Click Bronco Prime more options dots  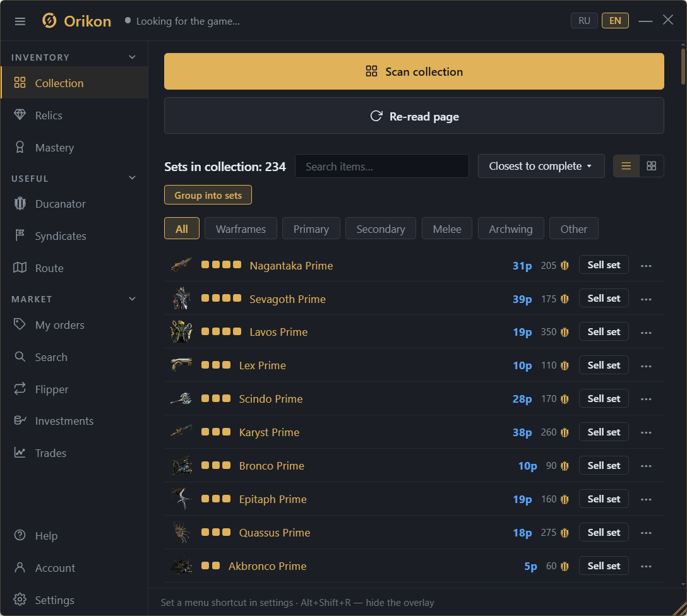pos(646,466)
